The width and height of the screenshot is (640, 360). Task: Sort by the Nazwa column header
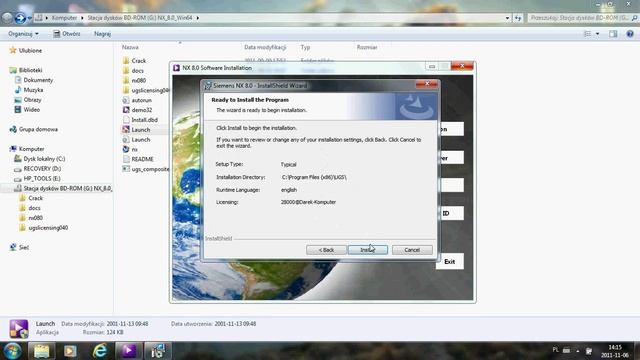[x=130, y=47]
